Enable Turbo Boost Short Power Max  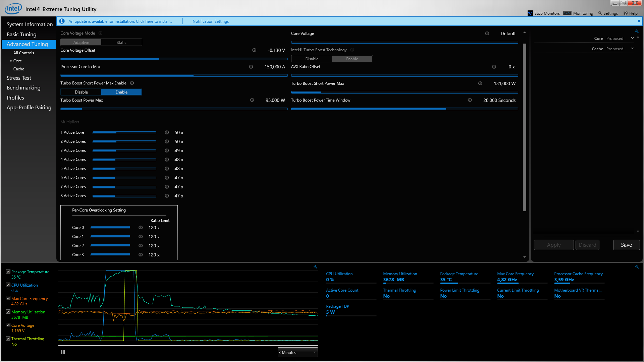[121, 92]
